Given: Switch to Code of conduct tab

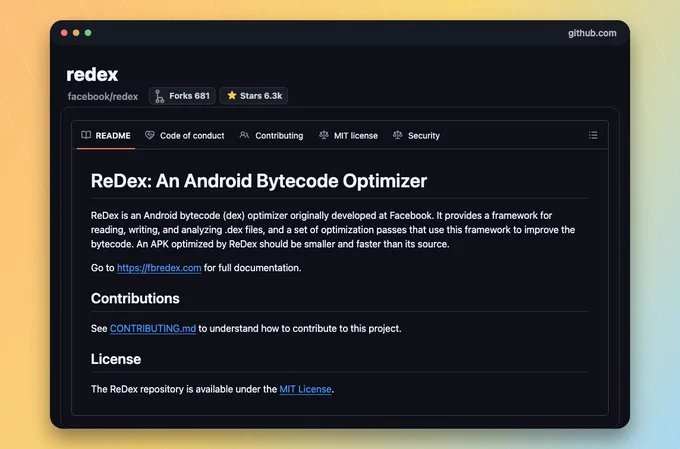Looking at the screenshot, I should [185, 136].
